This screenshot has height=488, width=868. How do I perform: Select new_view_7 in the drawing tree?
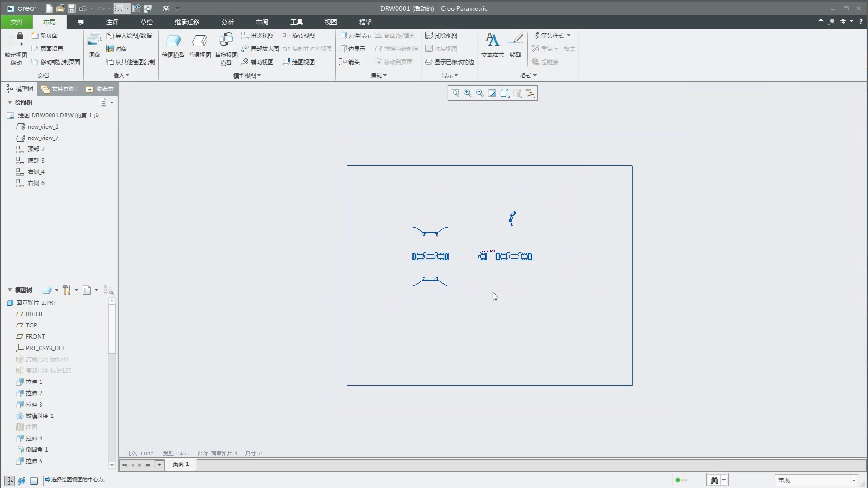(37, 138)
